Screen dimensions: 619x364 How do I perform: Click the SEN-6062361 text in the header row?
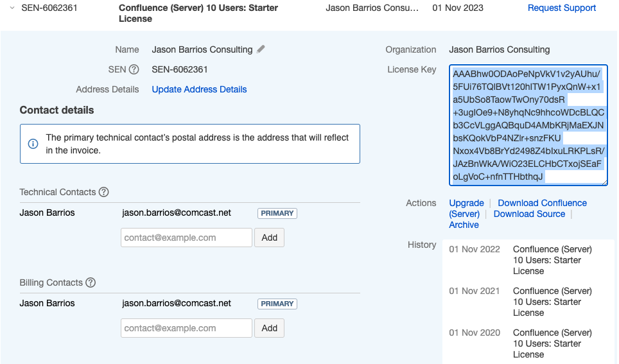(x=49, y=8)
